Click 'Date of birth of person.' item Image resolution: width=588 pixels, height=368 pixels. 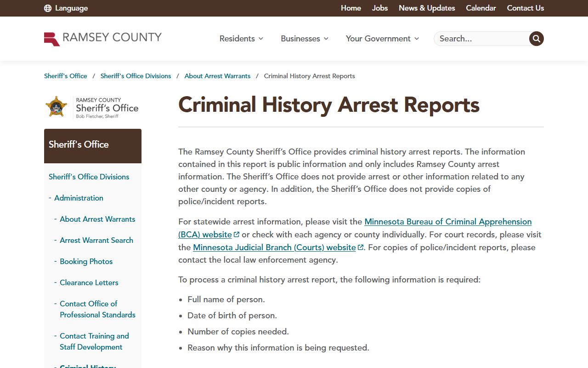point(232,316)
